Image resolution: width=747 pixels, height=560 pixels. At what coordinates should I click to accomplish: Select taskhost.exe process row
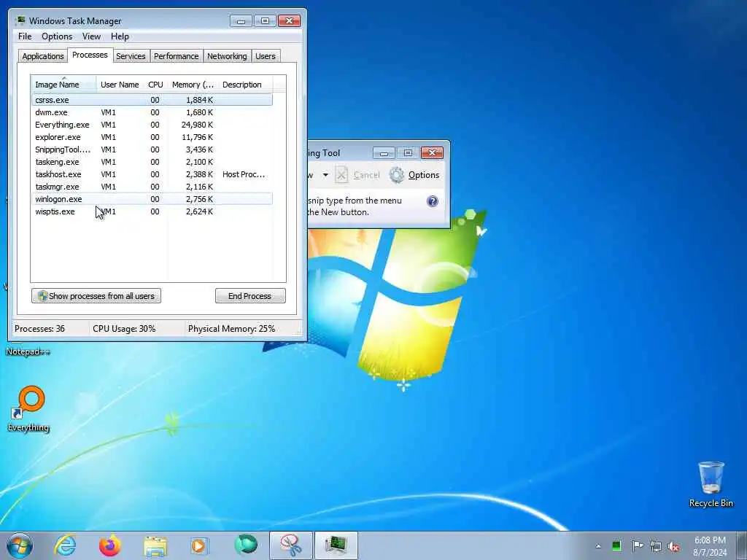[152, 174]
